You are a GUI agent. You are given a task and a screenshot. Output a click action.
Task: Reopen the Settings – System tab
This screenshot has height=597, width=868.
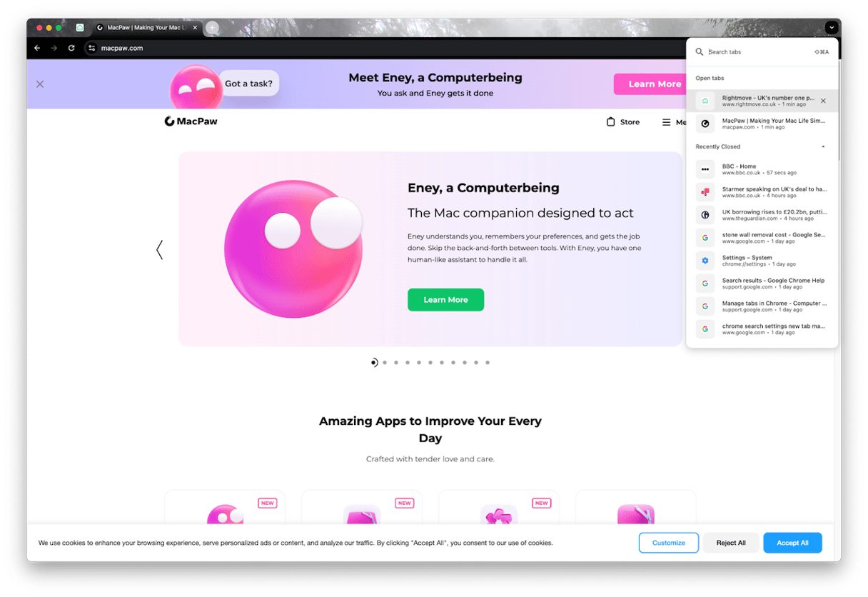pos(762,261)
